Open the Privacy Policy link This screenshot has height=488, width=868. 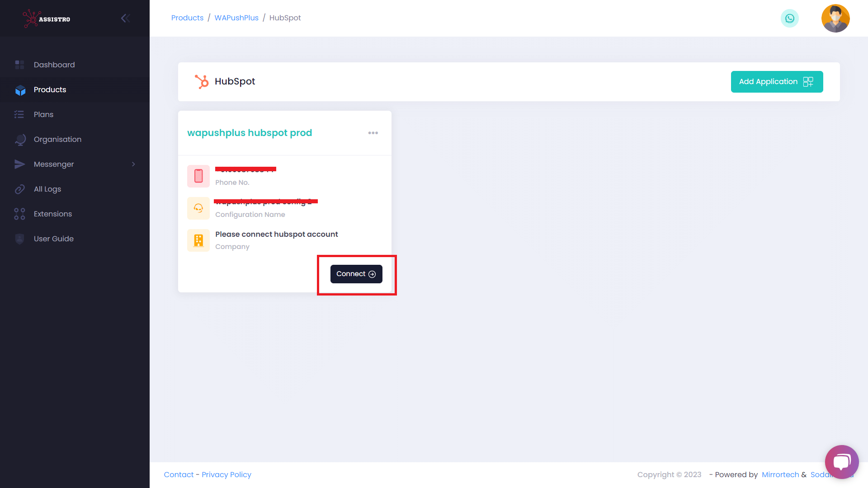226,475
